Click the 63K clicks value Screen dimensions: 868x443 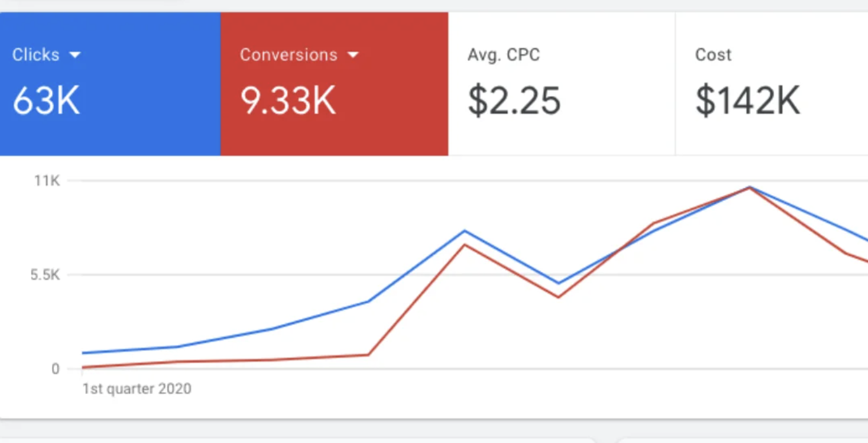(46, 101)
